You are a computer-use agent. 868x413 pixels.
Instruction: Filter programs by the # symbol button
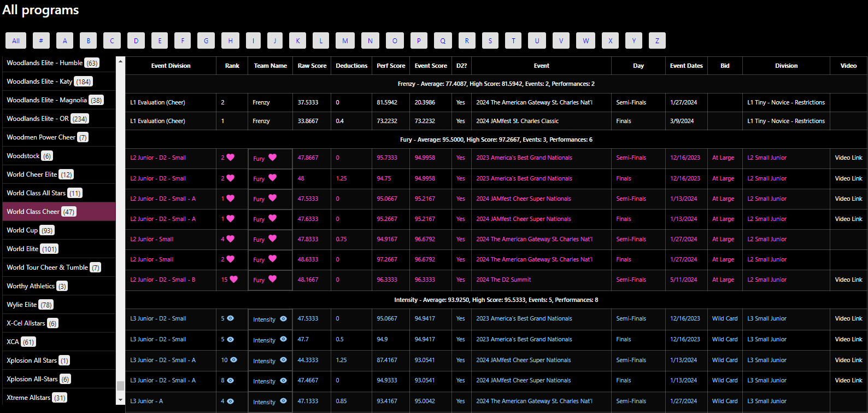pyautogui.click(x=41, y=40)
